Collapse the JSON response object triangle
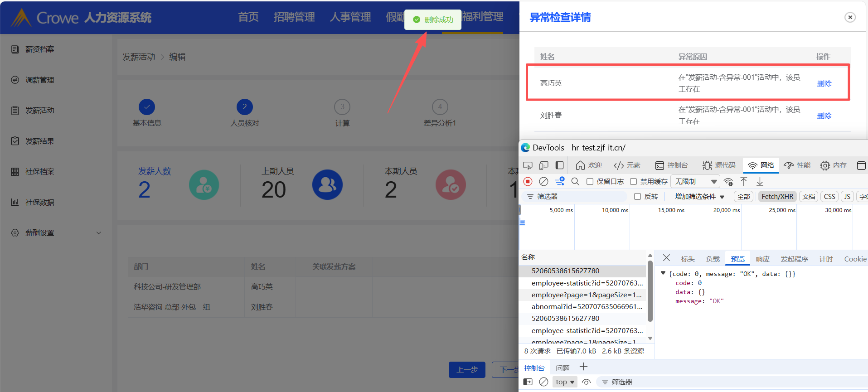 click(663, 273)
